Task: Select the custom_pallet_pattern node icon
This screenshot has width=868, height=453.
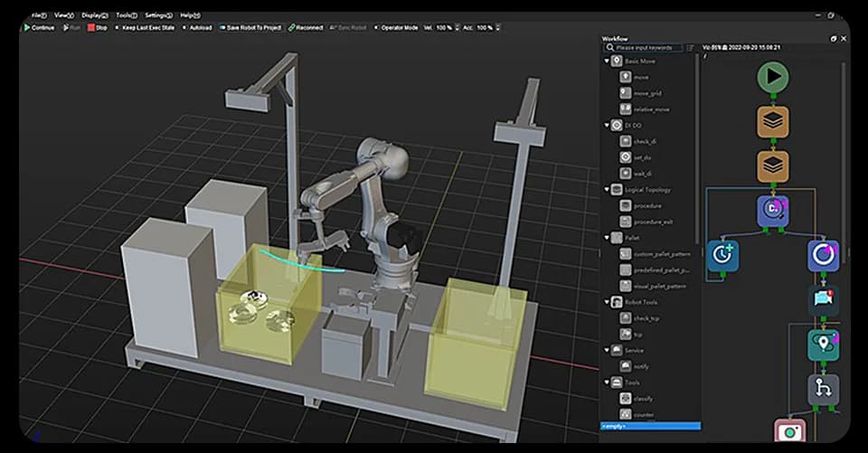Action: (x=626, y=254)
